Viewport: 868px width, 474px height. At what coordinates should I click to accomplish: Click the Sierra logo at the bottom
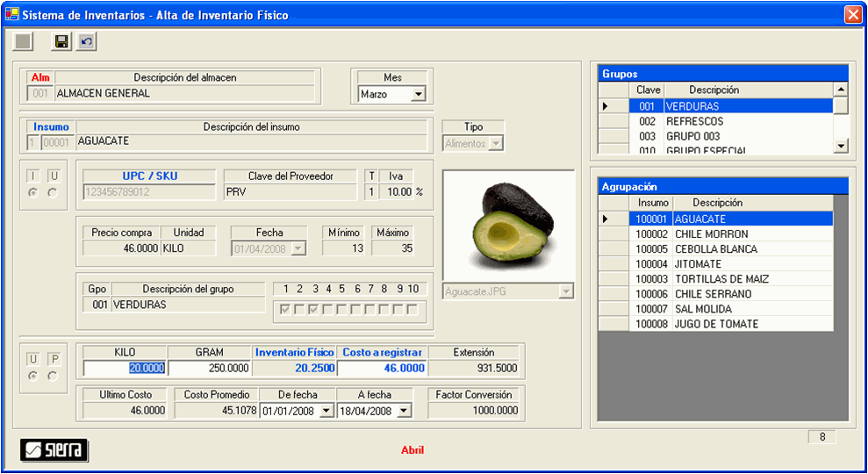(54, 450)
